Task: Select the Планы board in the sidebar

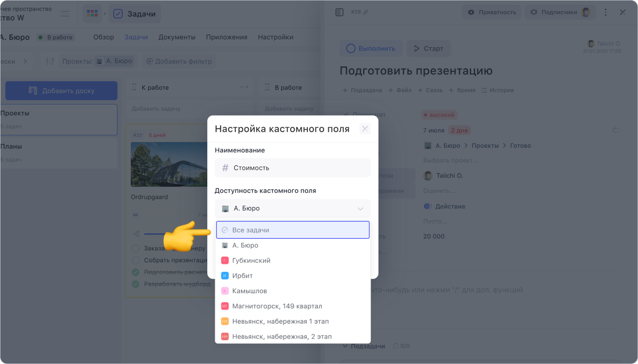Action: [59, 153]
